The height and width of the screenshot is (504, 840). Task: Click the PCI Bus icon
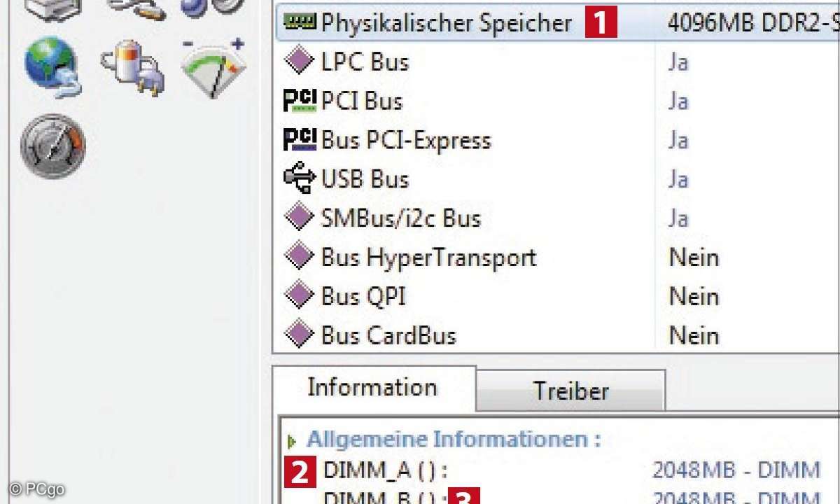pos(300,101)
